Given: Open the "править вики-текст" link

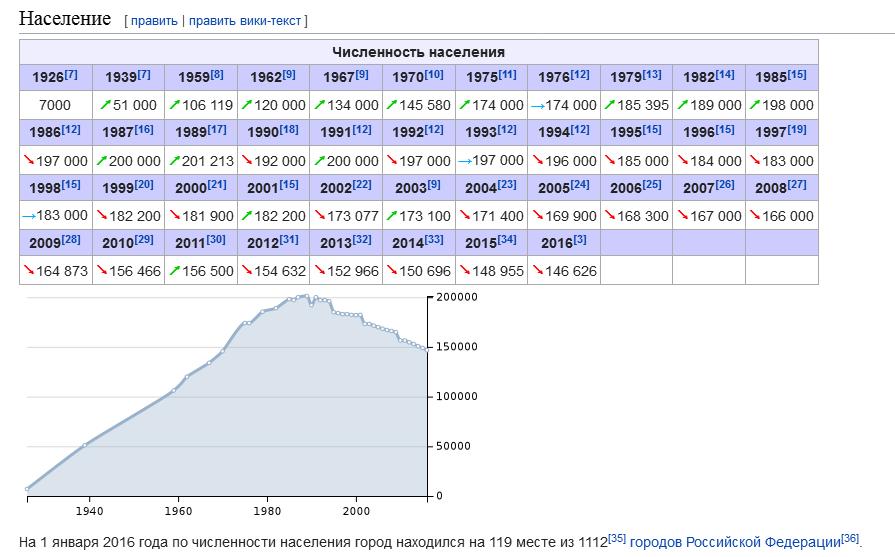Looking at the screenshot, I should click(246, 21).
